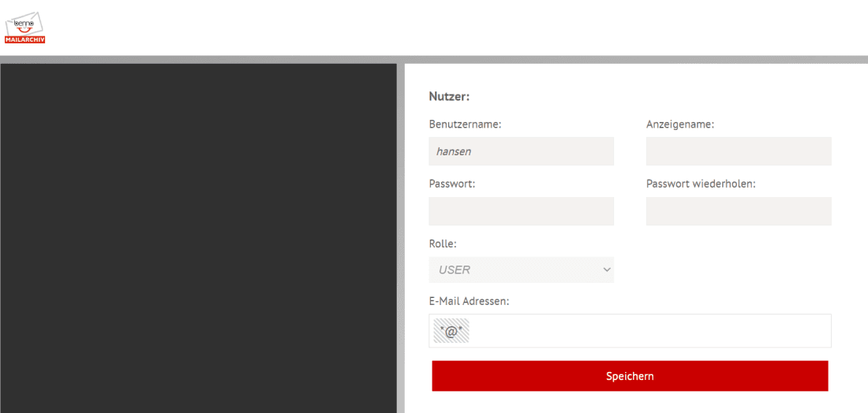868x413 pixels.
Task: Click the Benutzername field containing hansen
Action: pyautogui.click(x=521, y=151)
